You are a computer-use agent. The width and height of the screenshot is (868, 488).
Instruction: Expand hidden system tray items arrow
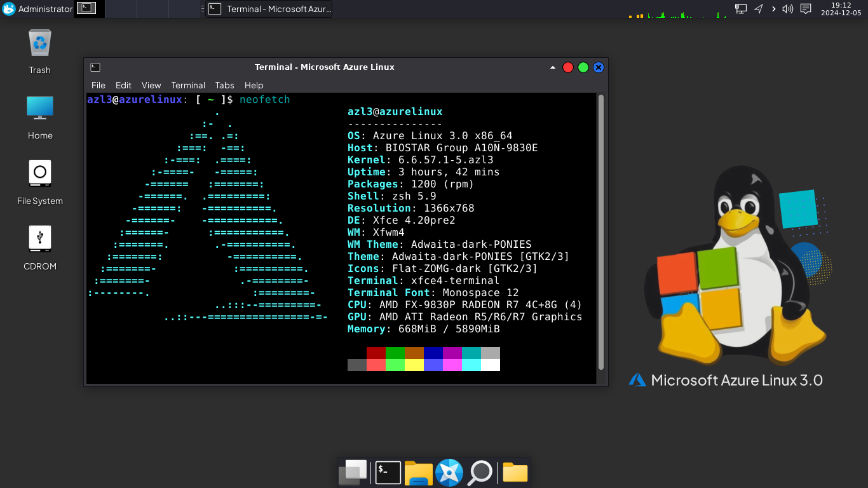coord(773,9)
